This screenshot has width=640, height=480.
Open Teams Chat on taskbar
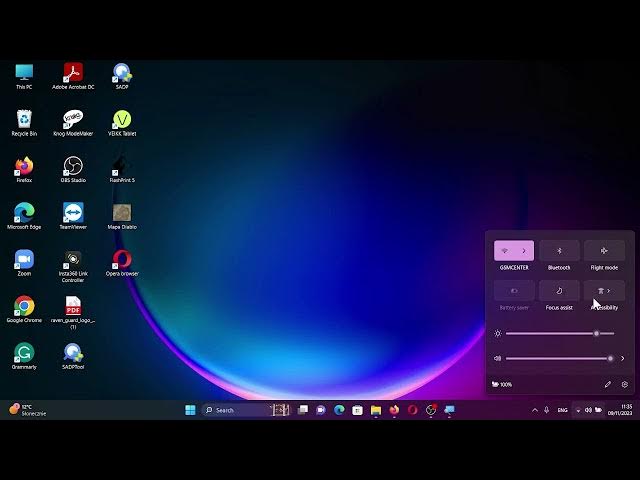(x=321, y=410)
